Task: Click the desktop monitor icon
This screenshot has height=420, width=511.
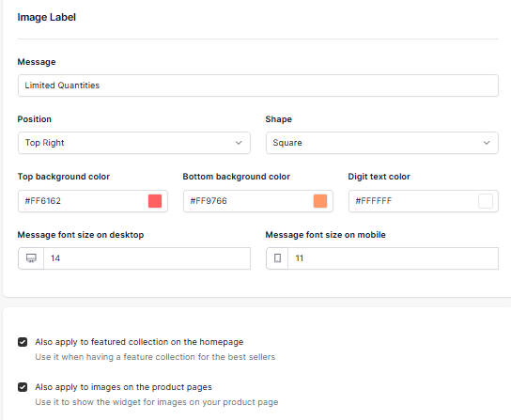Action: coord(31,258)
